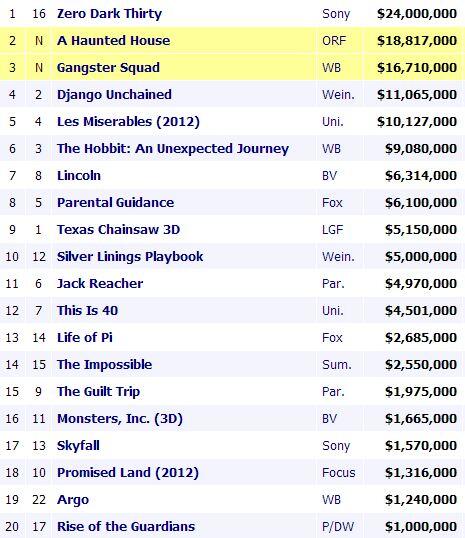Open The Hobbit: An Unexpected Journey
The width and height of the screenshot is (465, 538).
pos(173,149)
